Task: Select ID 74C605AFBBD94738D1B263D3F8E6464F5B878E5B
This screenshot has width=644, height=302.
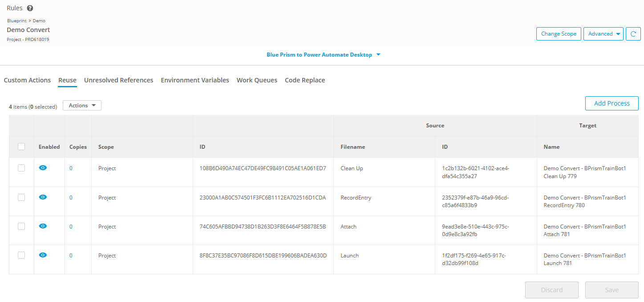Action: 263,227
